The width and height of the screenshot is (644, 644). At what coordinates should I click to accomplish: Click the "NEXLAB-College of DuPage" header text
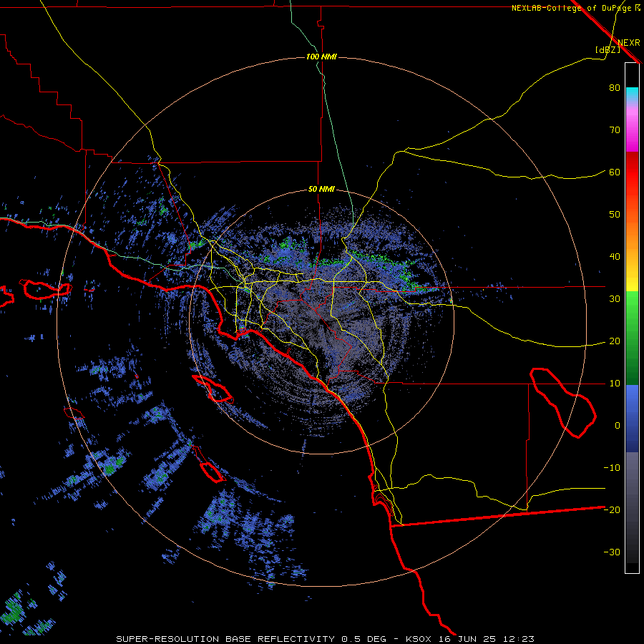pyautogui.click(x=572, y=8)
